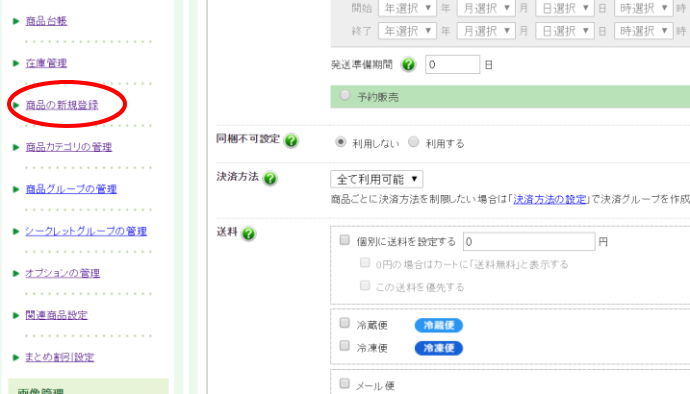
Task: Enable the メール便 checkbox
Action: click(345, 383)
